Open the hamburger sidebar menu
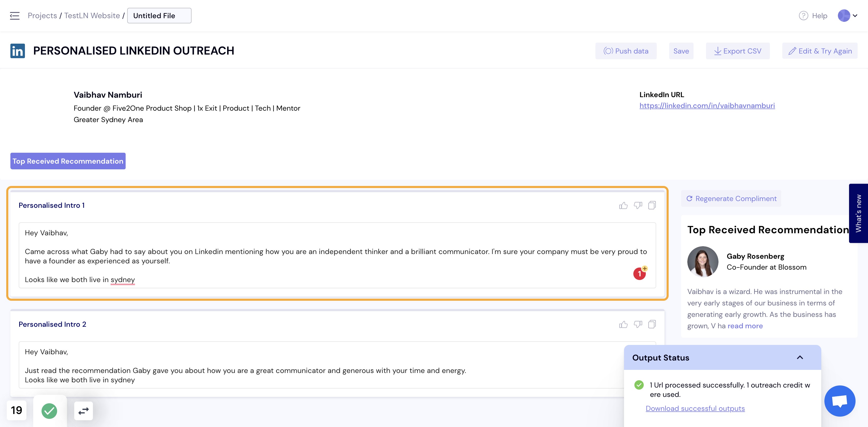Screen dimensions: 868x427 (15, 16)
